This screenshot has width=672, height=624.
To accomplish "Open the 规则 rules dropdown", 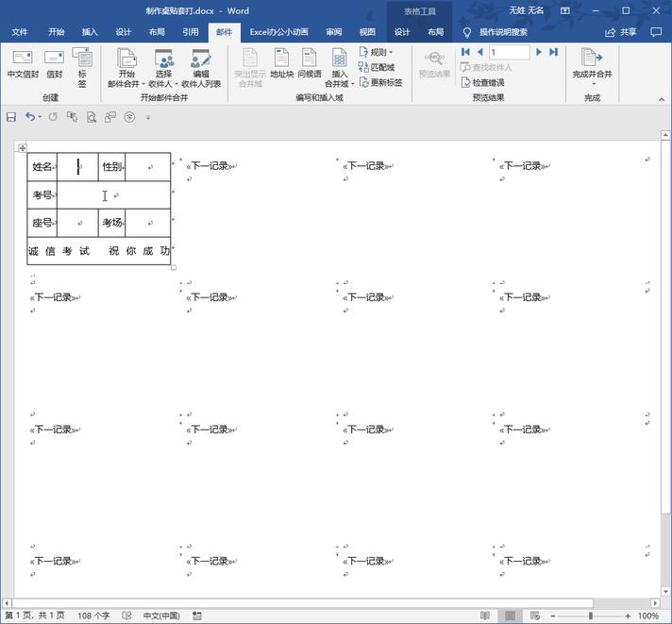I will [x=376, y=52].
